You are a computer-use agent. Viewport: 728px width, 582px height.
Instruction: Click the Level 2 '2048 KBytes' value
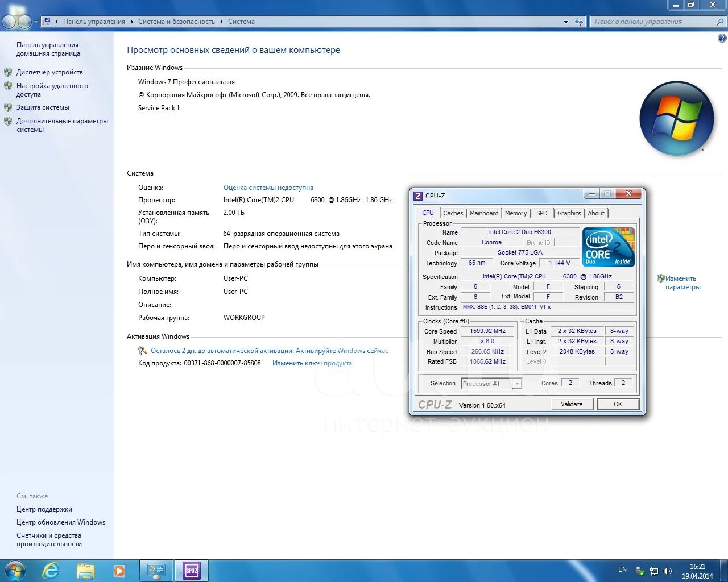(x=577, y=351)
